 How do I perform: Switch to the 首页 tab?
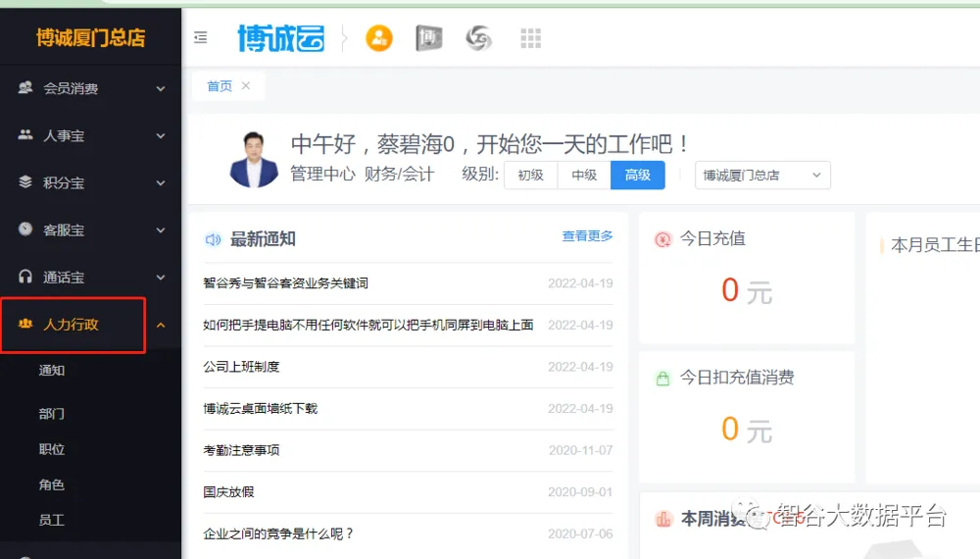coord(220,86)
